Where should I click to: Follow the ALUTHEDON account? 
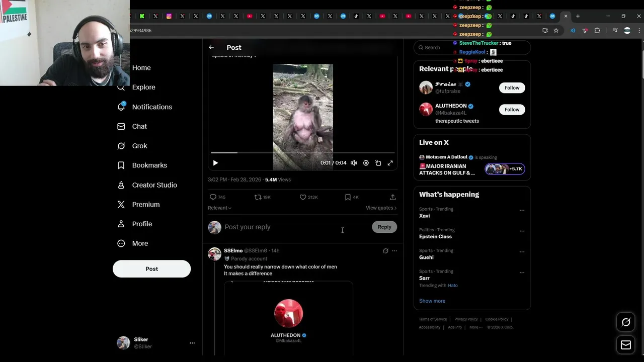pyautogui.click(x=512, y=109)
